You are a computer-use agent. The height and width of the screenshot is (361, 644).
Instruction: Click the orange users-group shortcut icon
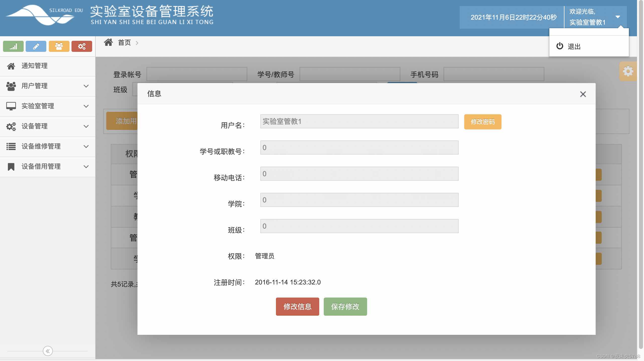pyautogui.click(x=59, y=46)
